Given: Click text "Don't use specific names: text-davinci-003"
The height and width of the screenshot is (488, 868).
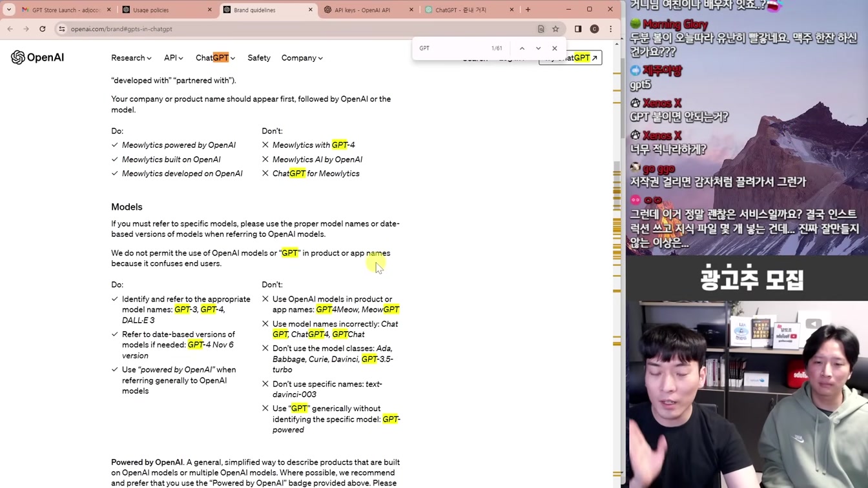Looking at the screenshot, I should click(327, 389).
